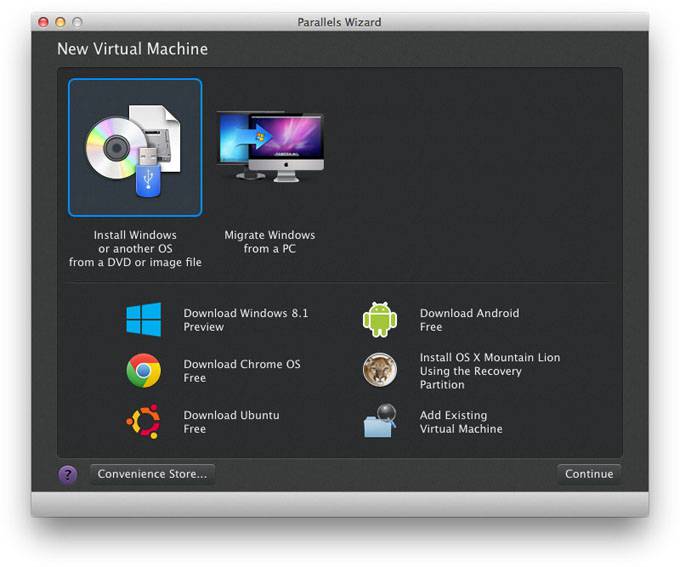Screen dimensions: 680x567
Task: Open the Convenience Store
Action: pos(152,474)
